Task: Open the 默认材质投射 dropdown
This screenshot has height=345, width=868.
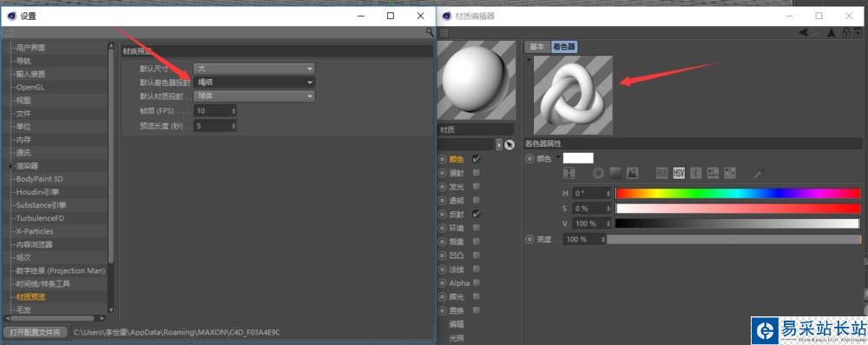Action: 254,96
